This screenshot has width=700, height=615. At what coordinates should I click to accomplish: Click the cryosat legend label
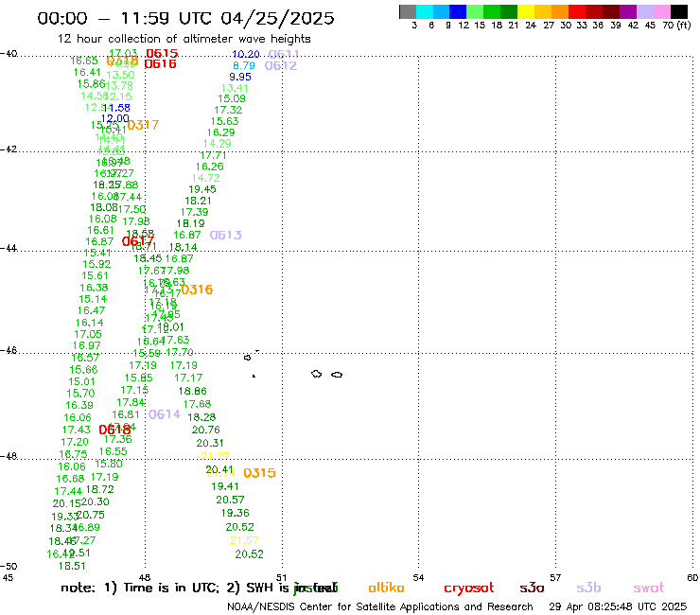click(469, 589)
